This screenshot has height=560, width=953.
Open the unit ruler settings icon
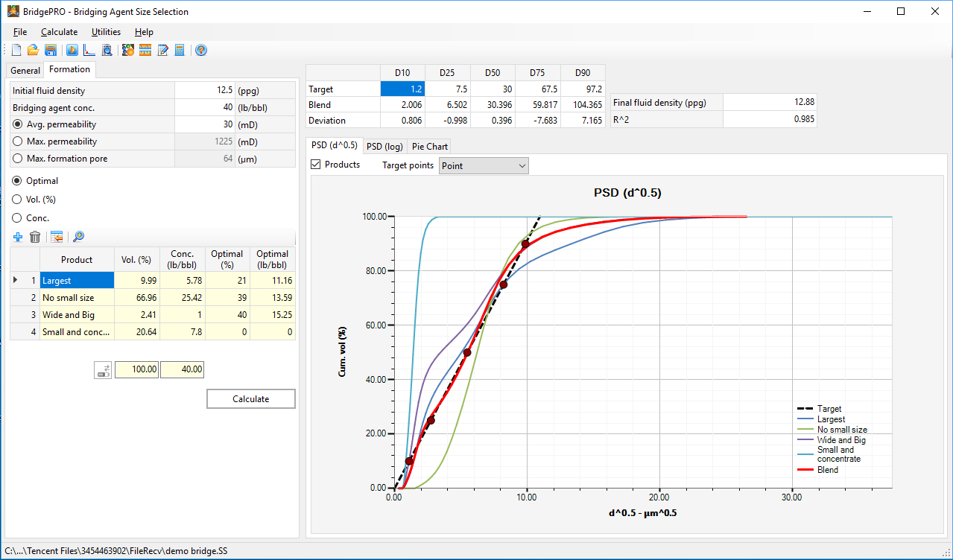coord(145,51)
